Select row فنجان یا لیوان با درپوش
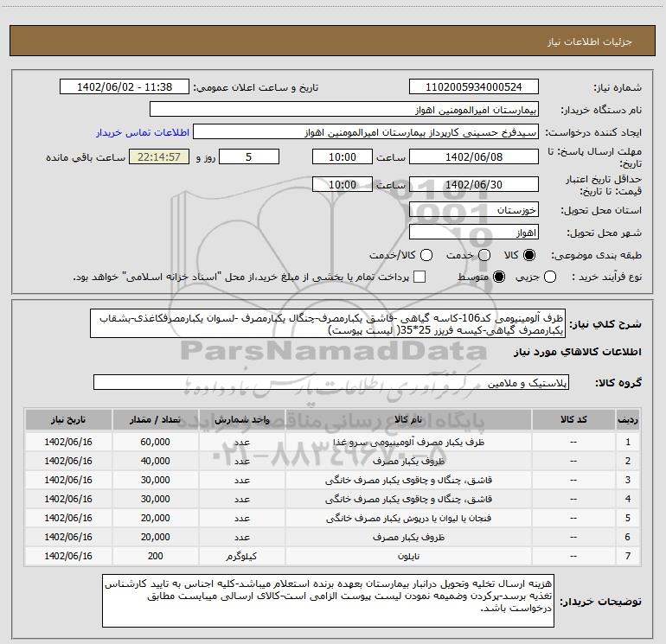 333,518
